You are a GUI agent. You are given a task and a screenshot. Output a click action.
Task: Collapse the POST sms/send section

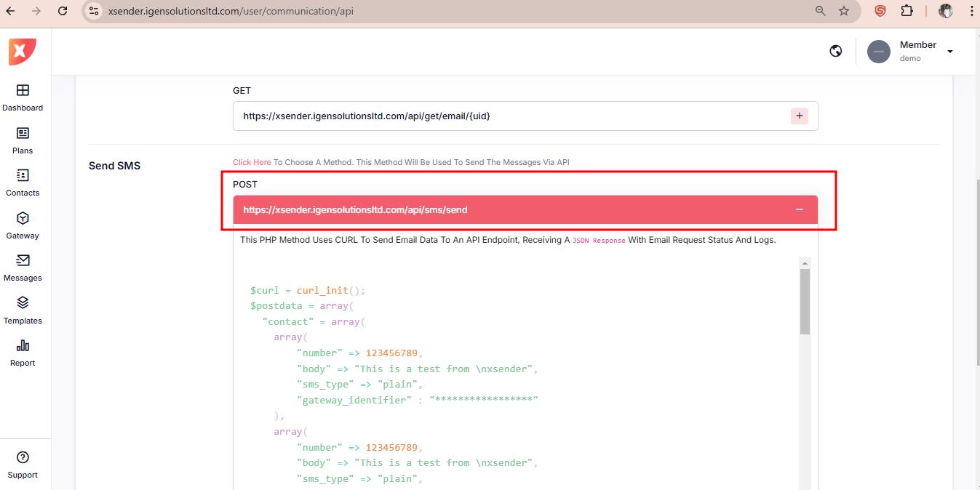coord(799,209)
